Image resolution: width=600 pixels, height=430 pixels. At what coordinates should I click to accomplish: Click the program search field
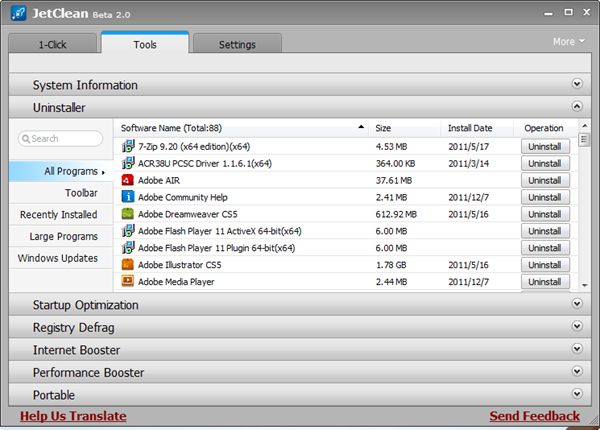click(x=60, y=138)
